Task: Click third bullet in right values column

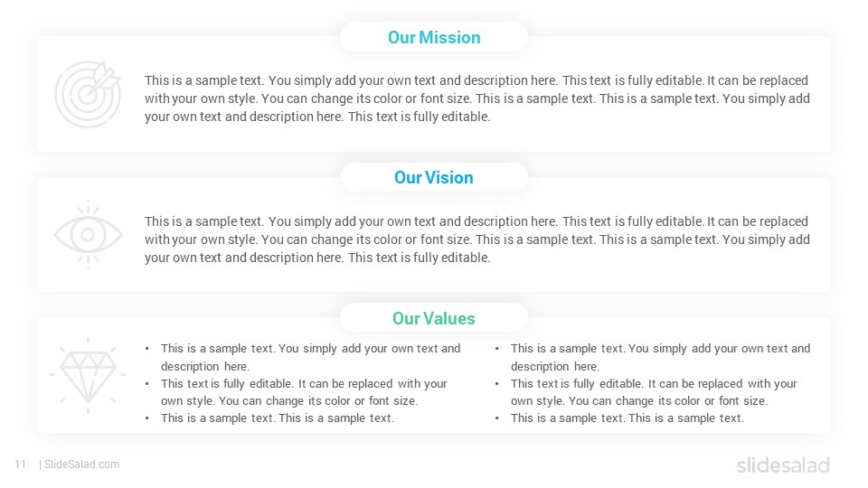Action: (x=627, y=418)
